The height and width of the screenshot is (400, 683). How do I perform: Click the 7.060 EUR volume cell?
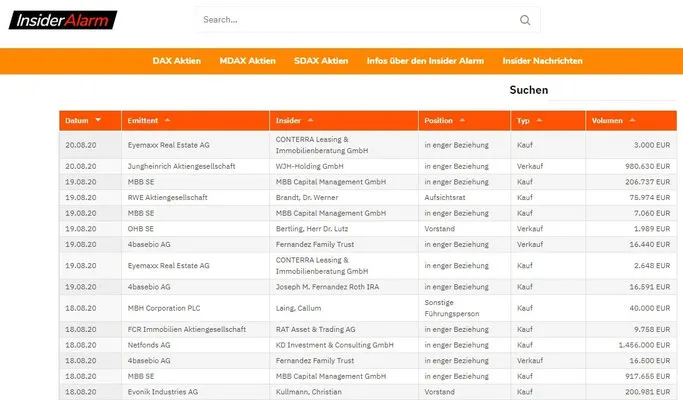tap(631, 213)
